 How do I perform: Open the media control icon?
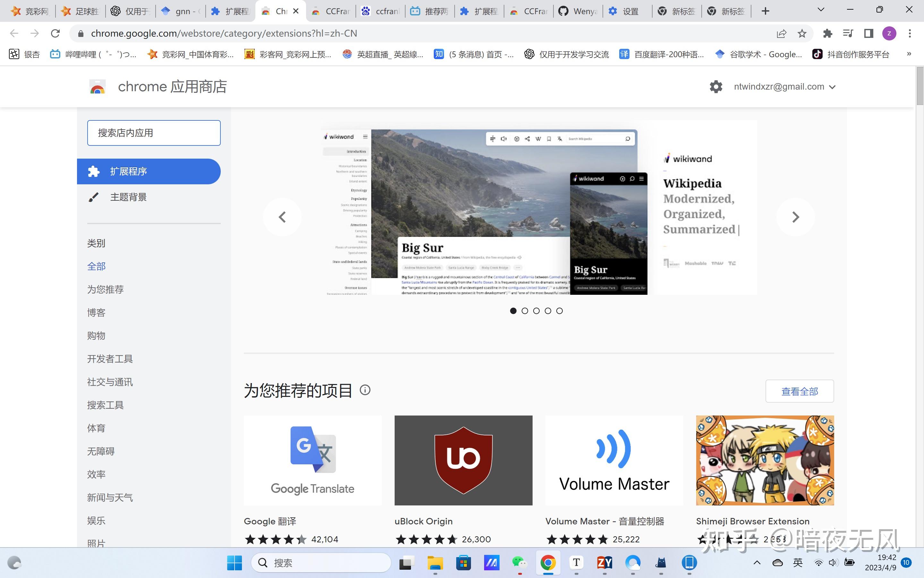click(x=848, y=34)
